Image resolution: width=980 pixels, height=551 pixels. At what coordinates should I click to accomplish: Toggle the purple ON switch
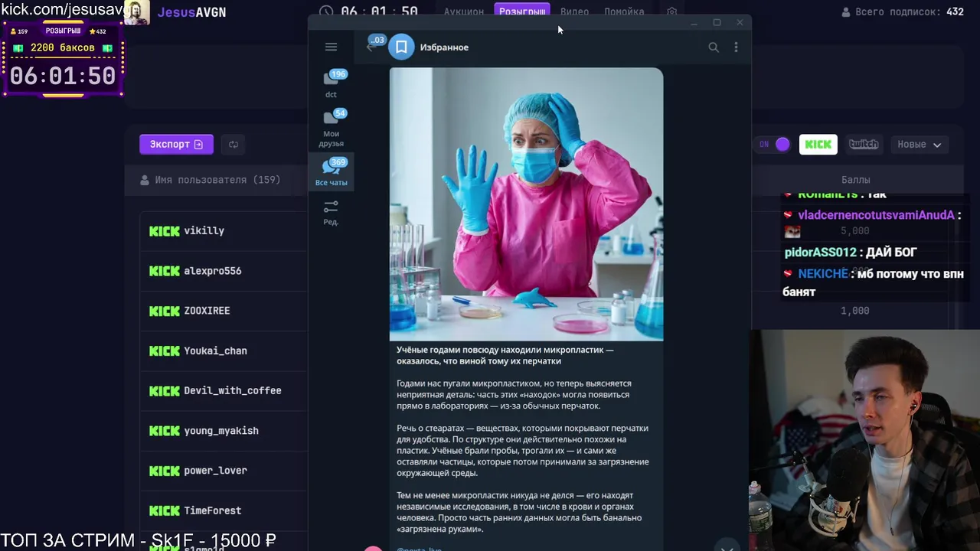tap(774, 144)
